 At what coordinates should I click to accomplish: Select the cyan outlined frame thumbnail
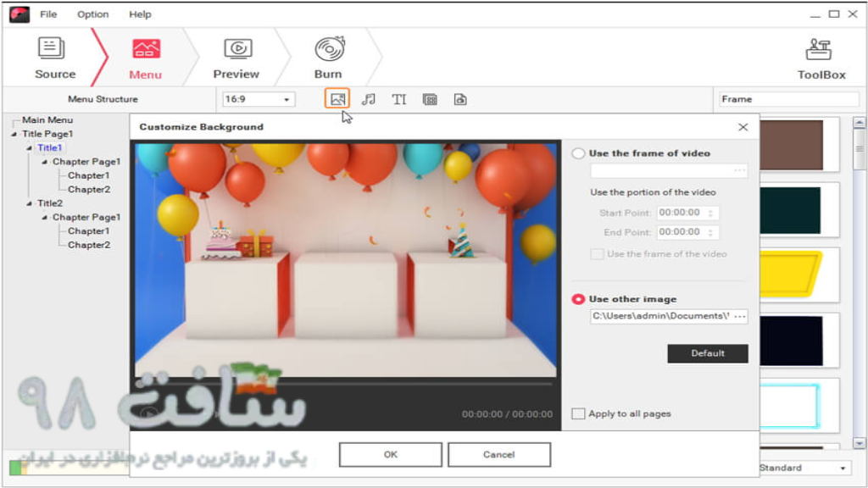pyautogui.click(x=790, y=406)
